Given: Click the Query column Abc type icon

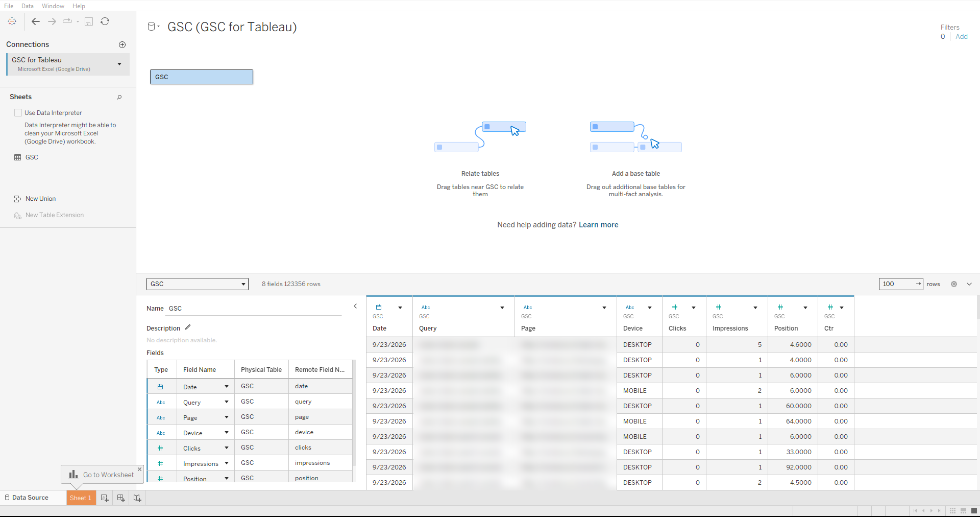Looking at the screenshot, I should pos(426,308).
